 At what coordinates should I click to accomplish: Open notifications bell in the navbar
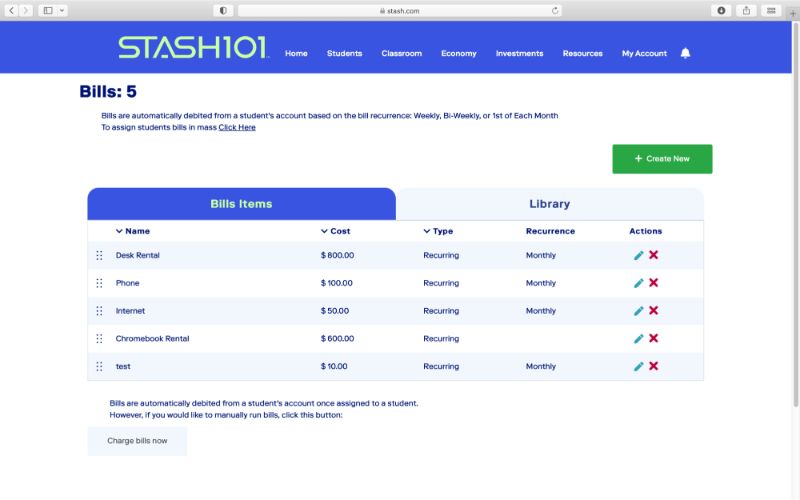(685, 53)
